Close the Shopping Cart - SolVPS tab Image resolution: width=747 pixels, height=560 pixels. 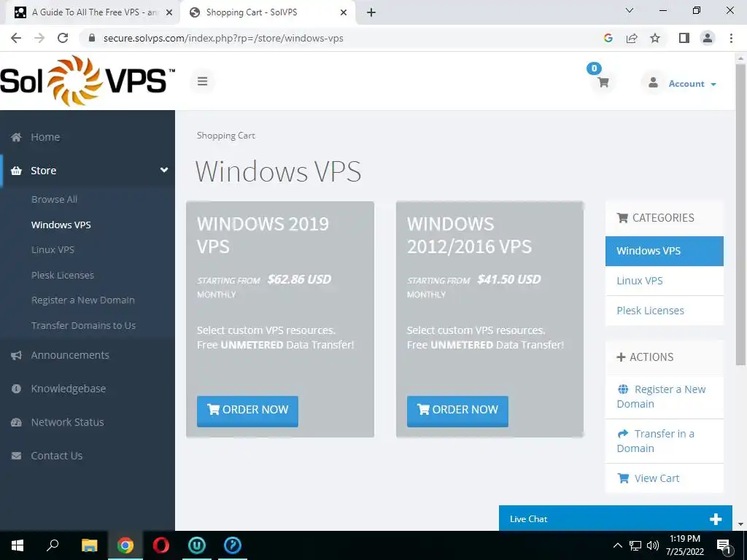344,13
